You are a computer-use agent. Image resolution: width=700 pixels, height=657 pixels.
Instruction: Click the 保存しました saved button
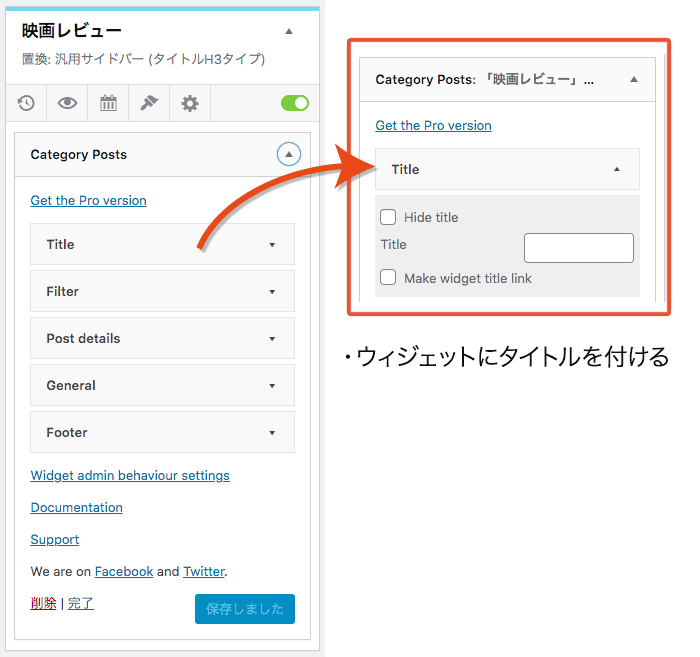tap(245, 609)
